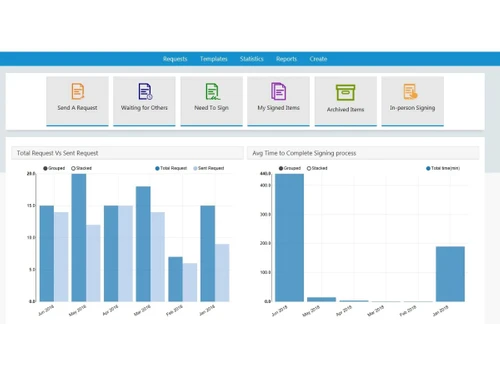Screen dimensions: 500x375
Task: Click the Jan 2018 bar in Avg Time chart
Action: coord(450,274)
